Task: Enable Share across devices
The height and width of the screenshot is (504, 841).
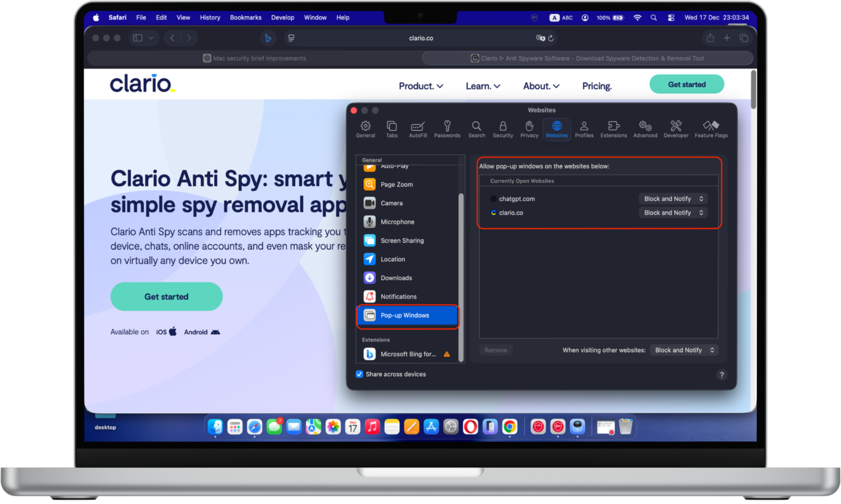Action: (359, 374)
